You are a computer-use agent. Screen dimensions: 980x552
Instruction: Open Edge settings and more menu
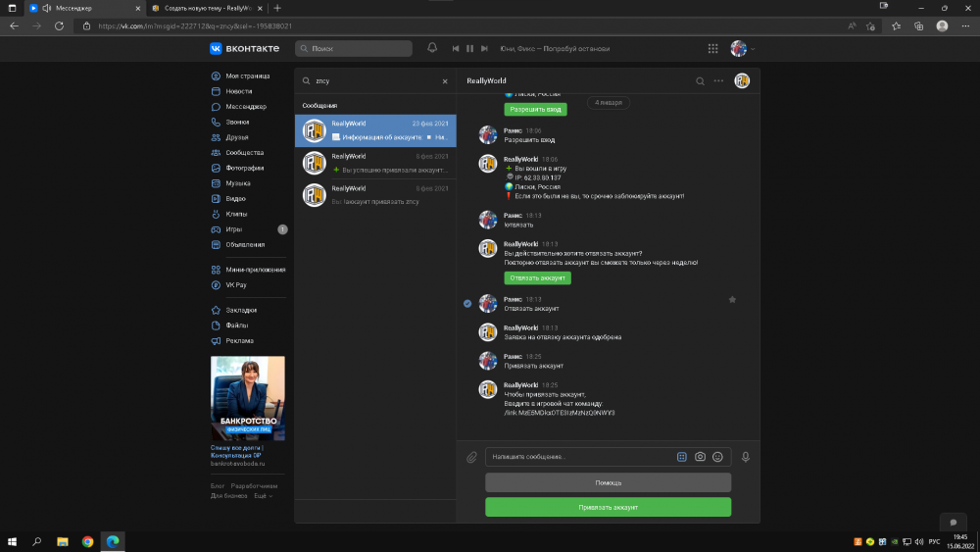(x=965, y=26)
